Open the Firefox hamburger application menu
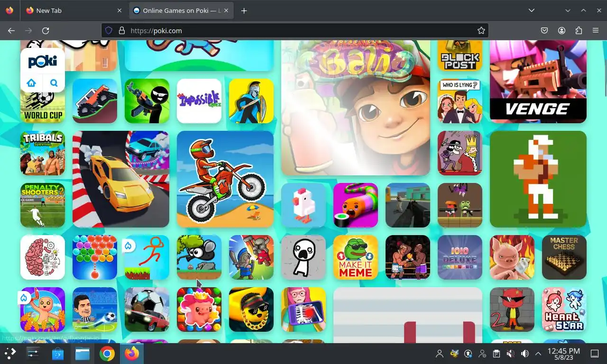607x364 pixels. pos(596,30)
